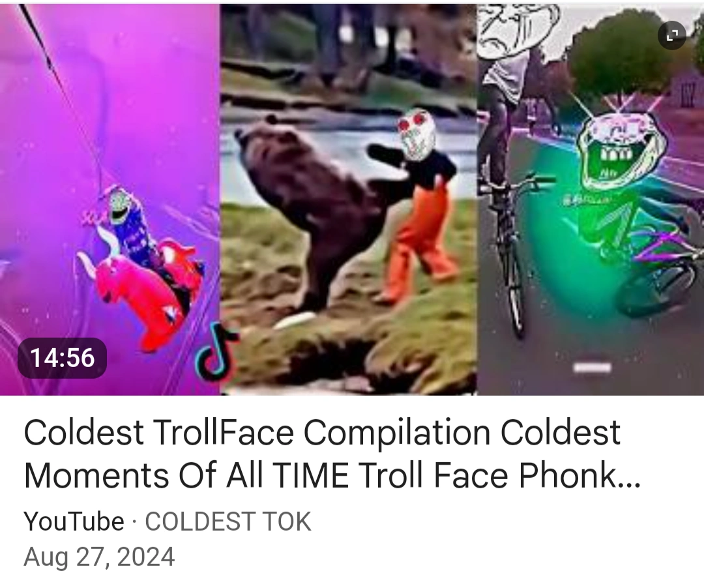
Task: Click the second title line ending 'Phonk...'
Action: 332,475
